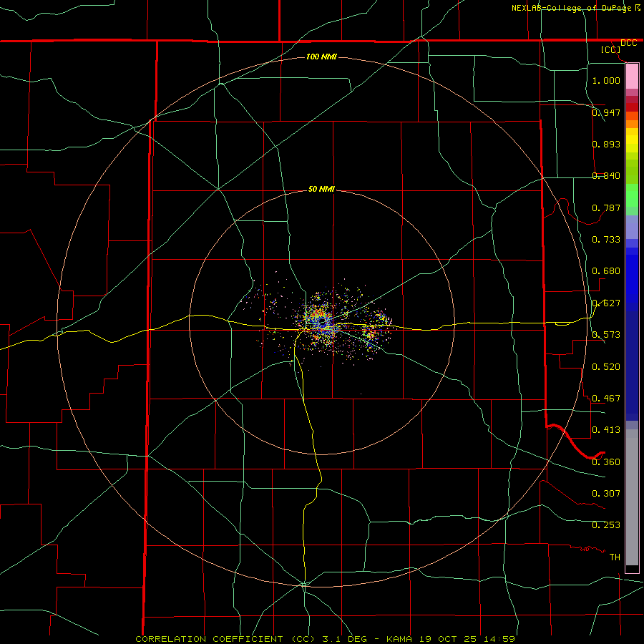Viewport: 644px width, 644px height.
Task: Click the radar echo cluster at center
Action: point(323,323)
